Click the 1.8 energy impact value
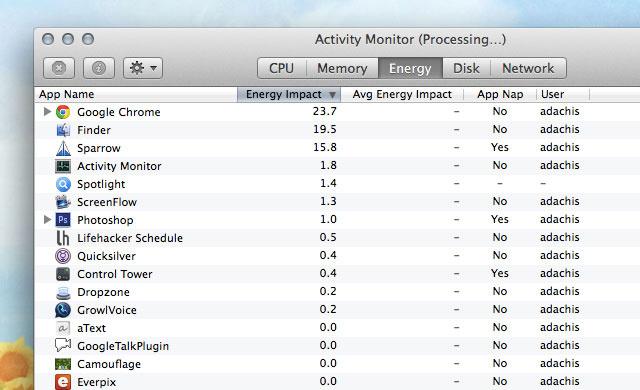This screenshot has width=640, height=390. coord(328,165)
